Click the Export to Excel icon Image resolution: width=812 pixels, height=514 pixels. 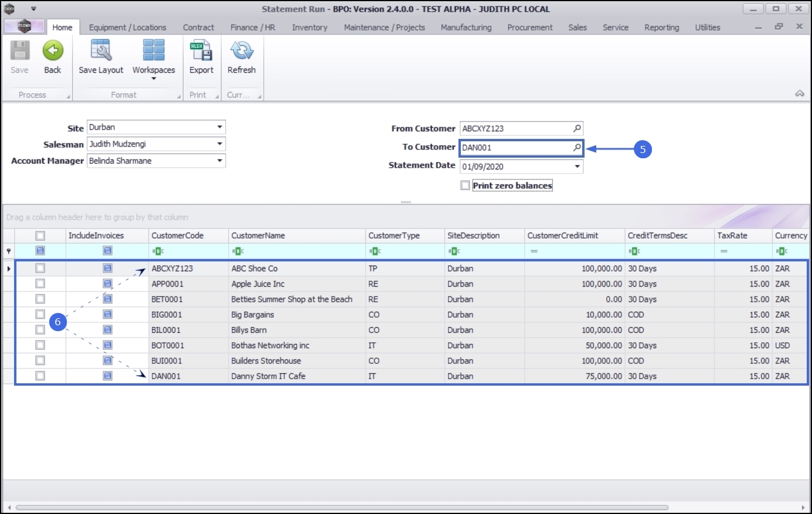pos(201,52)
